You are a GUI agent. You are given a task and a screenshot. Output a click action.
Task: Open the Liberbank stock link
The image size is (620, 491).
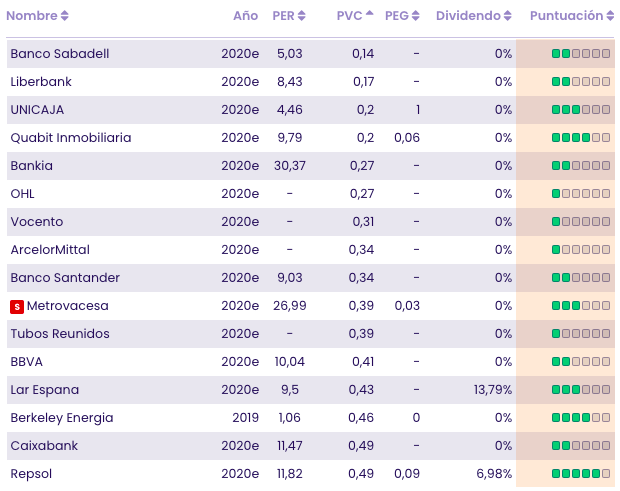tap(41, 81)
